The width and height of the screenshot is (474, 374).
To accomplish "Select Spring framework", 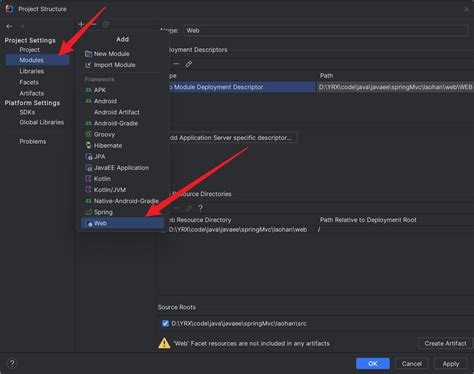I will pos(122,212).
